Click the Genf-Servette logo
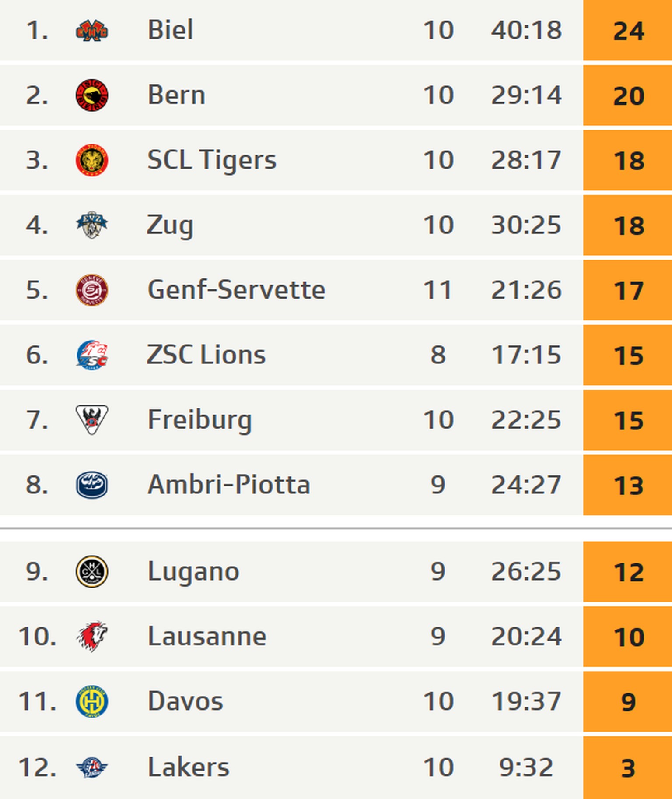Viewport: 672px width, 799px height. (92, 290)
